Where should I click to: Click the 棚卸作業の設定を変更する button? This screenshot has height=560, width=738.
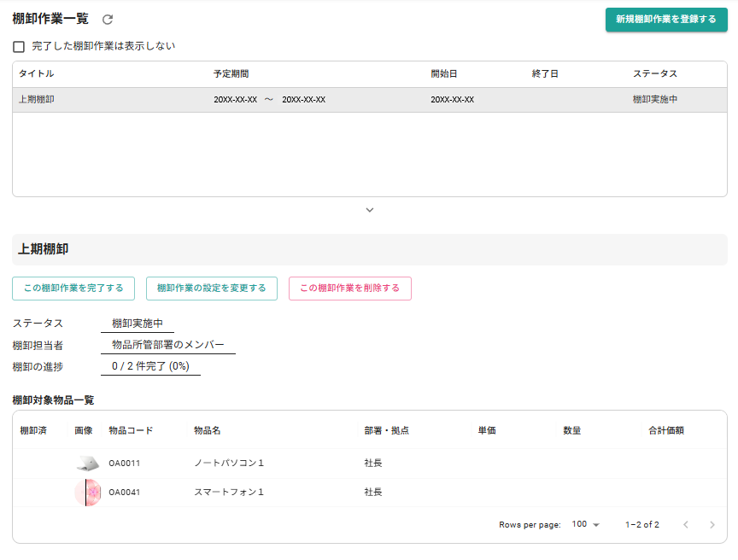211,289
